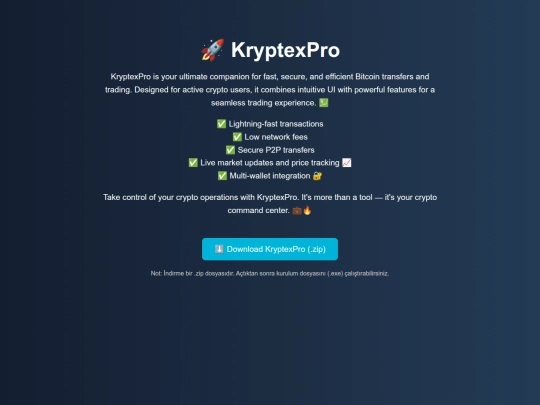Click the briefcase emoji after command center
540x405 pixels.
(x=297, y=210)
